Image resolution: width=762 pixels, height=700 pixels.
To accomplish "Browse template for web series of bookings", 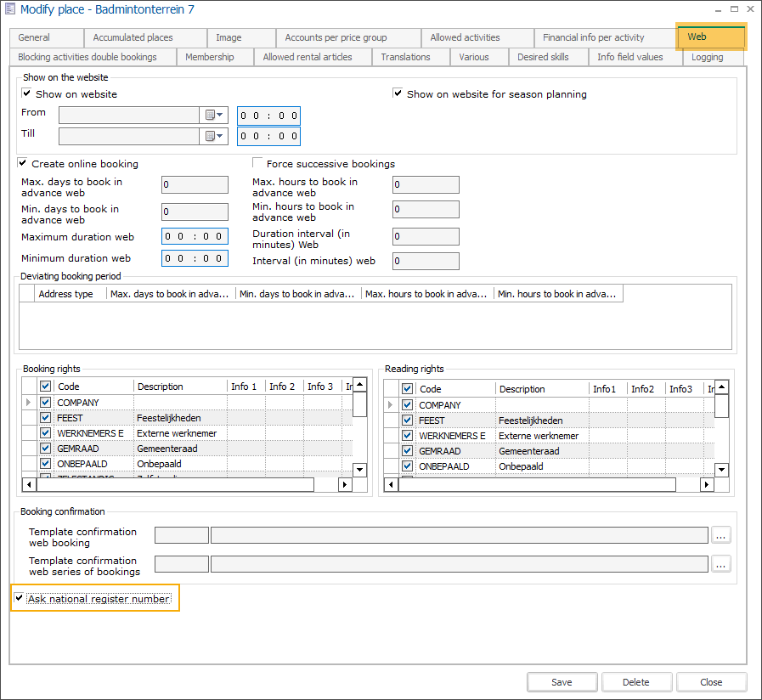I will [x=721, y=564].
